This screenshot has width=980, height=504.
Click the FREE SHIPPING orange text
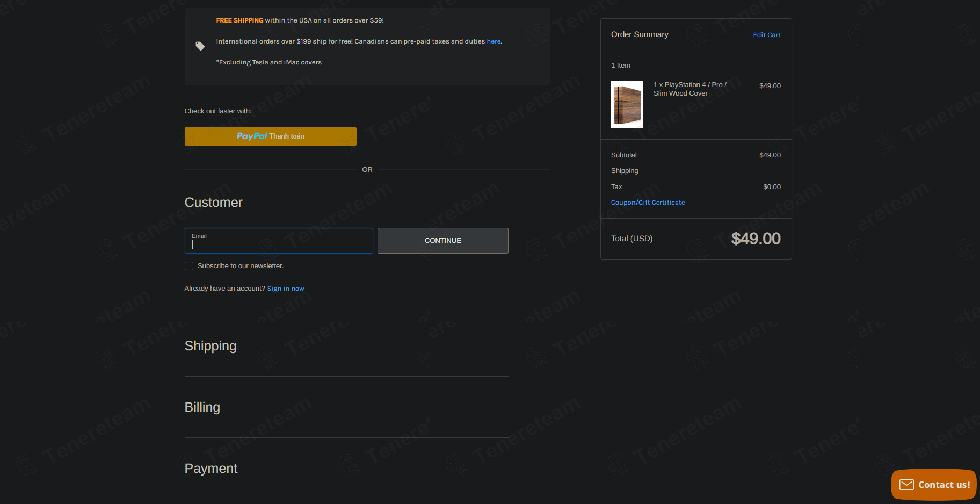239,20
